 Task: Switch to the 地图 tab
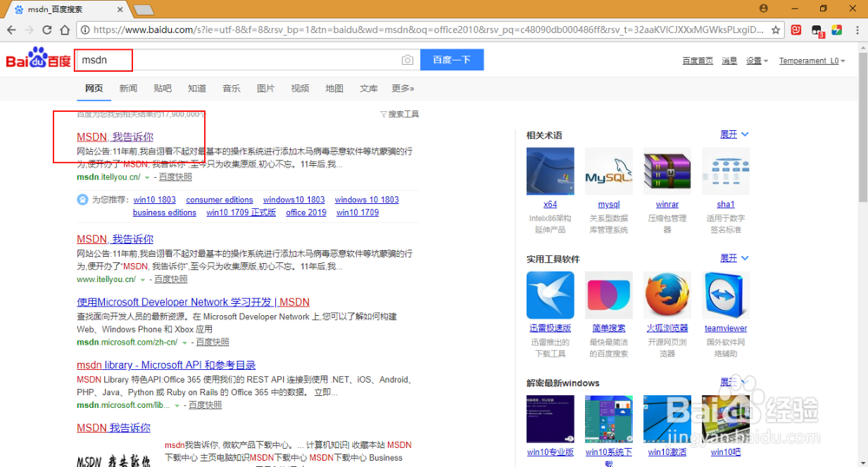(334, 89)
